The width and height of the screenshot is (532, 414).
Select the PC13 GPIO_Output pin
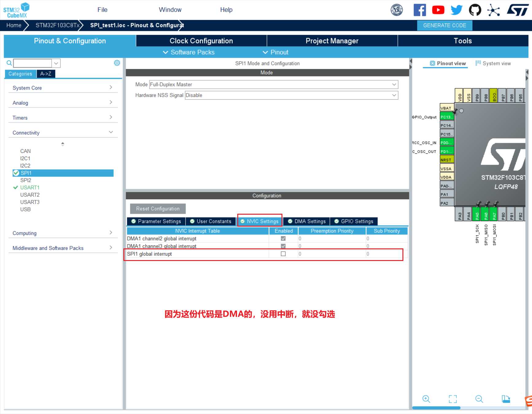click(447, 117)
